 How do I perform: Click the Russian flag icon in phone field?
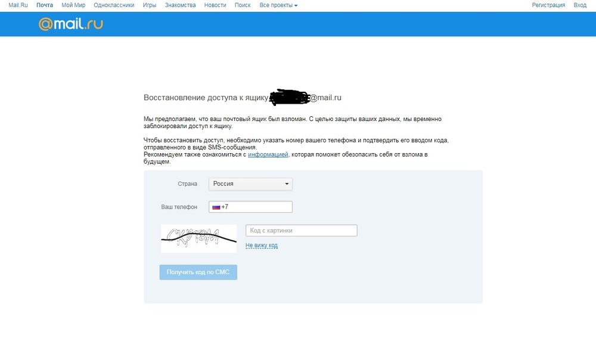point(216,207)
